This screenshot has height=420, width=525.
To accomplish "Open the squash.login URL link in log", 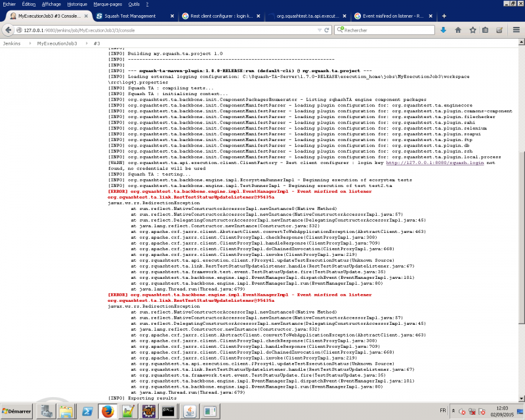I will [x=434, y=162].
